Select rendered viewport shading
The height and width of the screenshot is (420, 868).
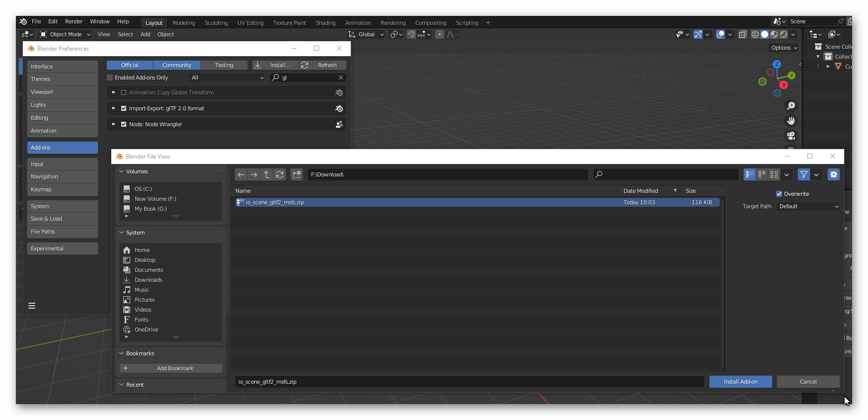784,34
